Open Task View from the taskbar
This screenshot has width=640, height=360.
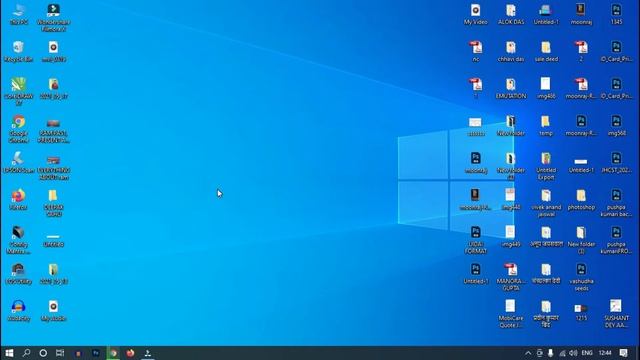(60, 353)
